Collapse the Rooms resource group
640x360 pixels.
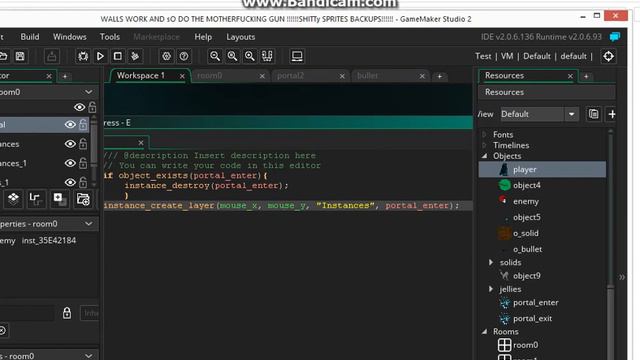[x=484, y=331]
